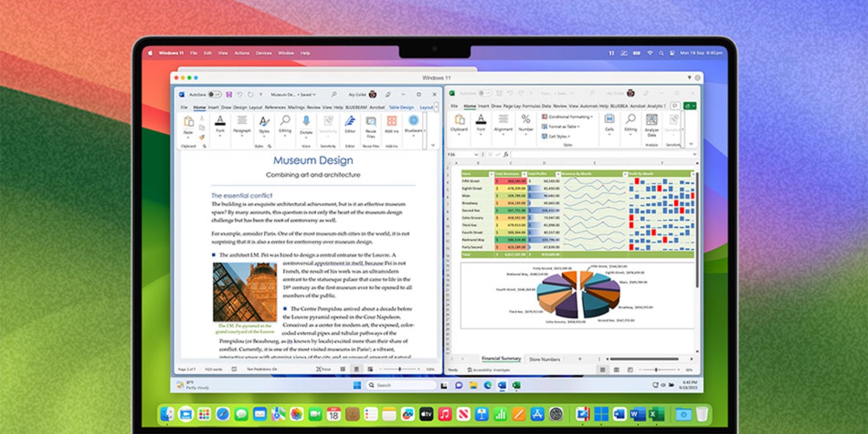Click Undo arrow in Word title bar
The height and width of the screenshot is (434, 868).
coord(240,94)
